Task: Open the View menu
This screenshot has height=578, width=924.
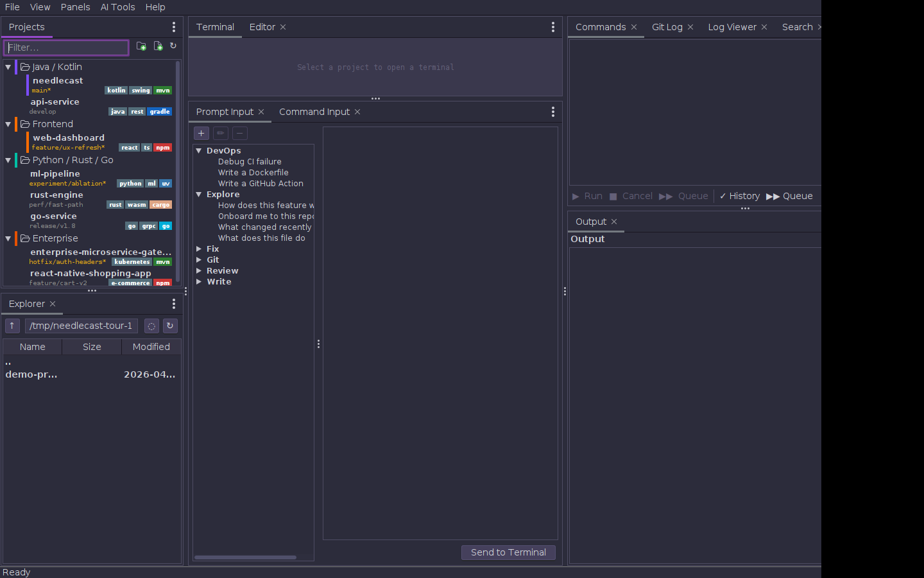Action: coord(40,7)
